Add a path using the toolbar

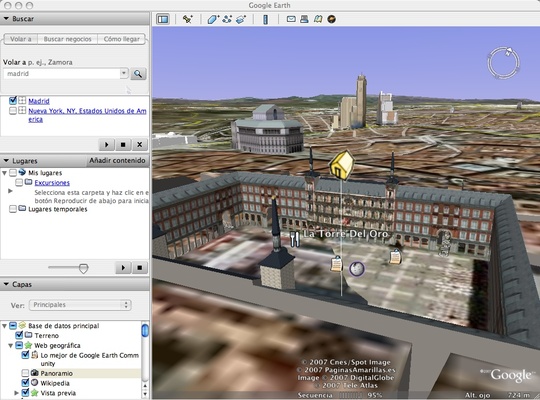click(227, 19)
